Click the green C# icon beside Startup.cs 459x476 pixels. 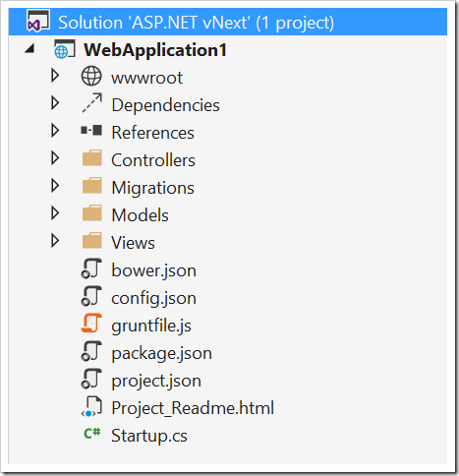coord(92,433)
